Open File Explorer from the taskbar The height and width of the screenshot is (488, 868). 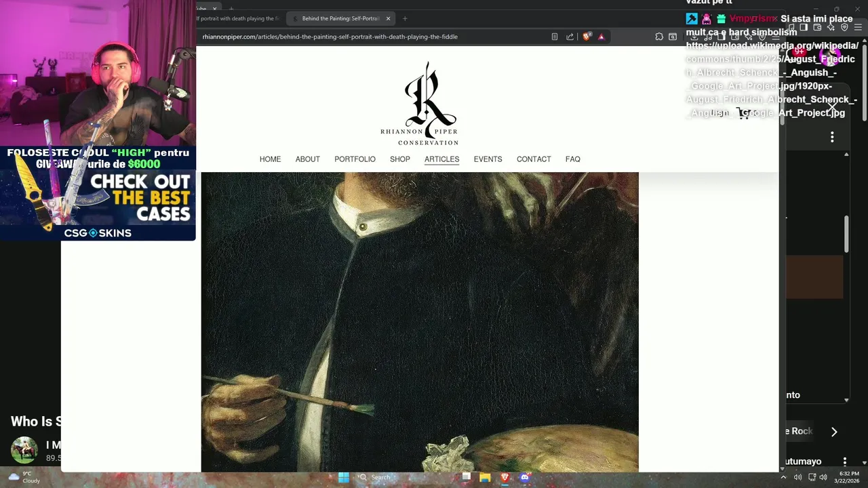485,477
